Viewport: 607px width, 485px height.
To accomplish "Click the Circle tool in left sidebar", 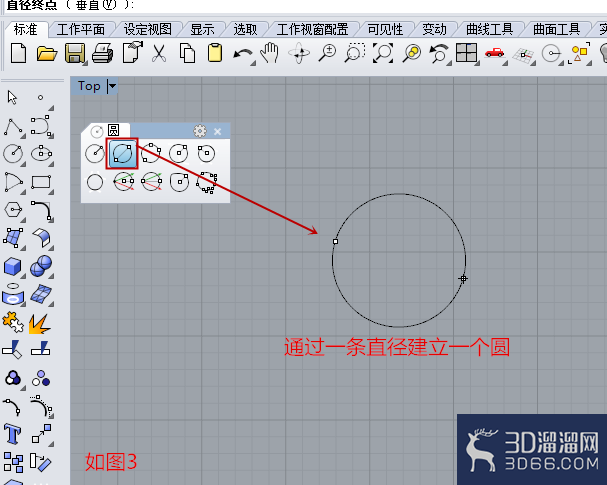I will 13,154.
